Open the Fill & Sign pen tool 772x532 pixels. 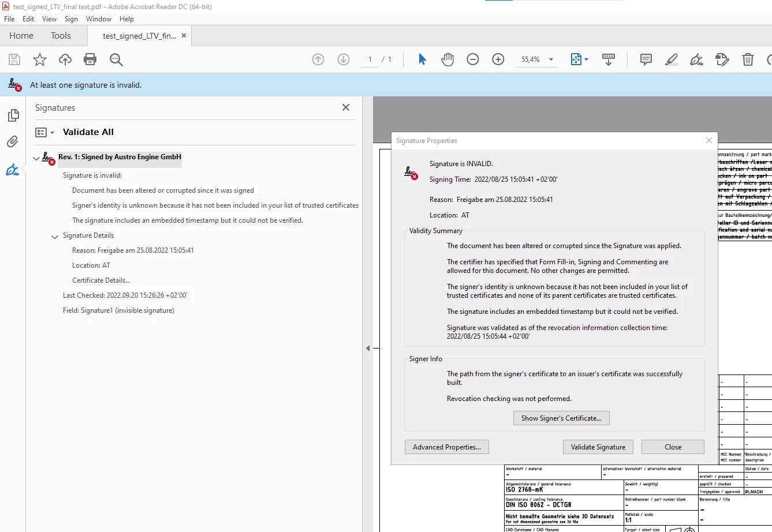[697, 59]
